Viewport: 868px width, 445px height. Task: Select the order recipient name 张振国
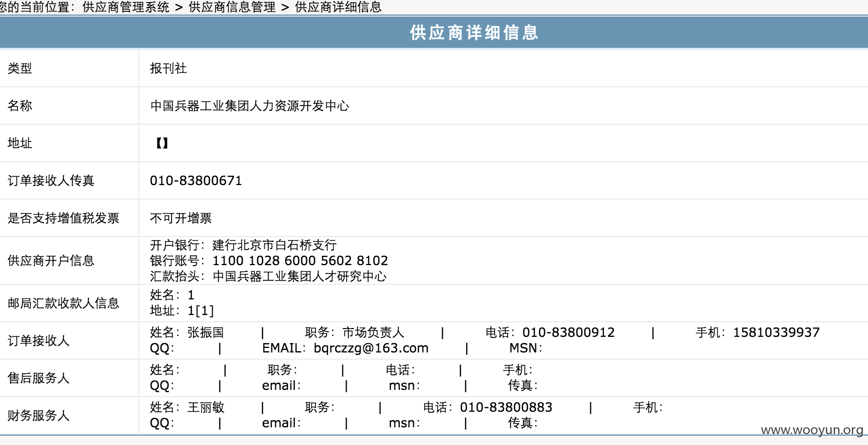point(206,332)
